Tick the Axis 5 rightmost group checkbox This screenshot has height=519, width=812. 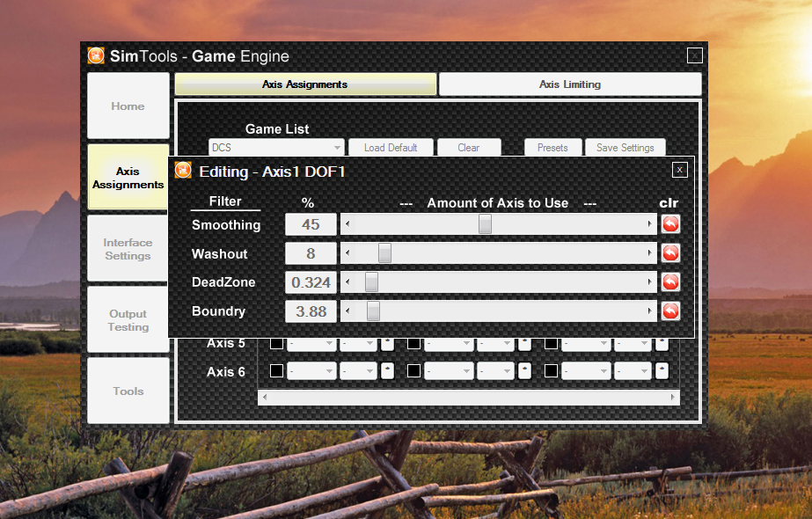tap(551, 343)
